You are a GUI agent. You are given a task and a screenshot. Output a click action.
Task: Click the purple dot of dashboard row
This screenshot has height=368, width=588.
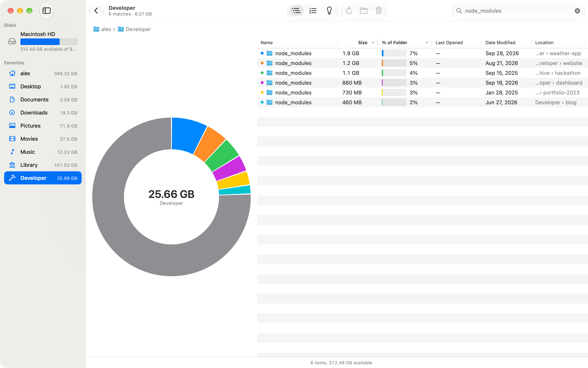(x=262, y=83)
